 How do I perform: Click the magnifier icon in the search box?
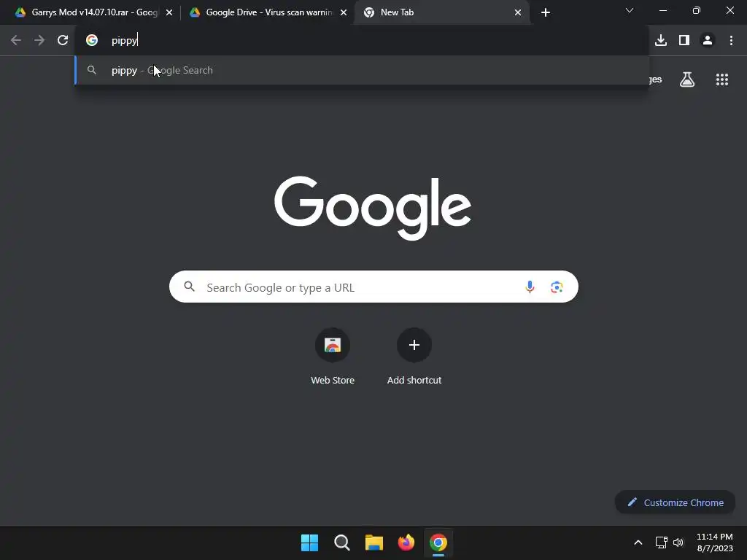click(x=190, y=286)
